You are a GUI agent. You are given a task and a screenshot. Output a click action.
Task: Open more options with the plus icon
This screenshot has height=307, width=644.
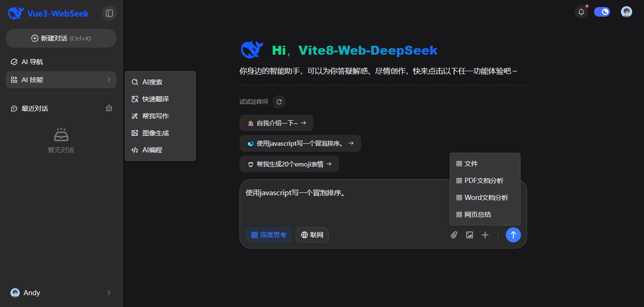click(x=485, y=235)
